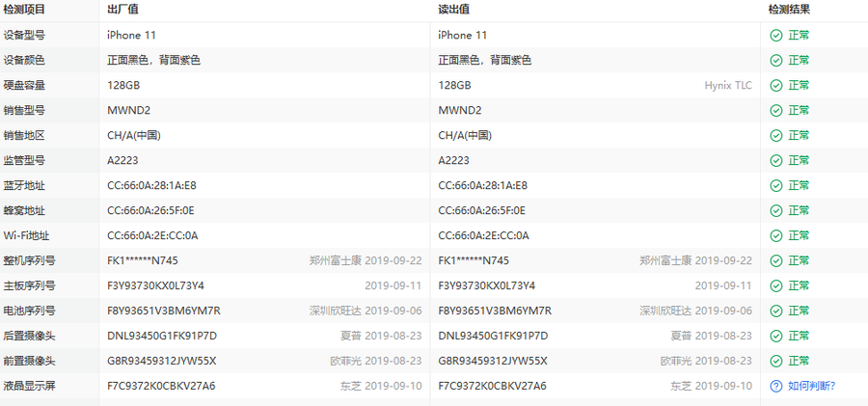Image resolution: width=868 pixels, height=406 pixels.
Task: Click factory regulatory model A2223
Action: [122, 161]
